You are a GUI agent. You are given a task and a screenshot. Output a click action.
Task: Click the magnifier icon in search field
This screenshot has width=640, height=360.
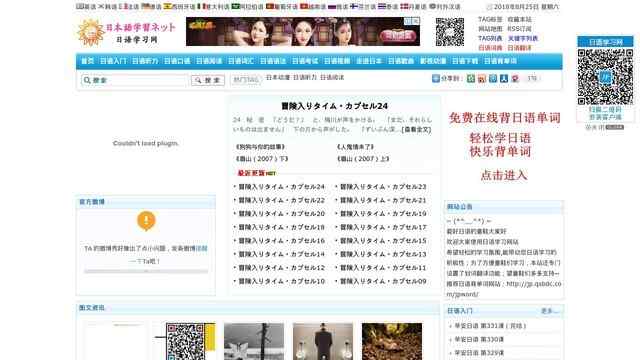[x=87, y=80]
